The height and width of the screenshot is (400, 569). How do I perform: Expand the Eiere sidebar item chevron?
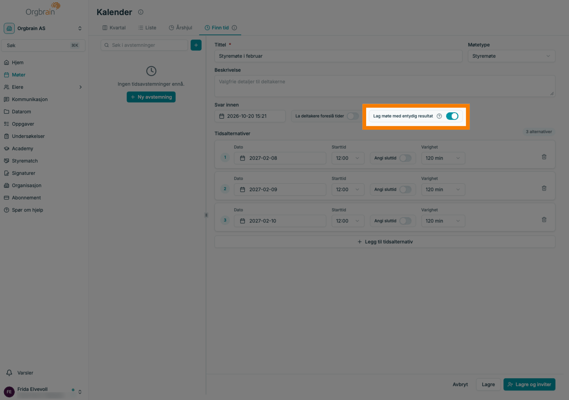(81, 87)
